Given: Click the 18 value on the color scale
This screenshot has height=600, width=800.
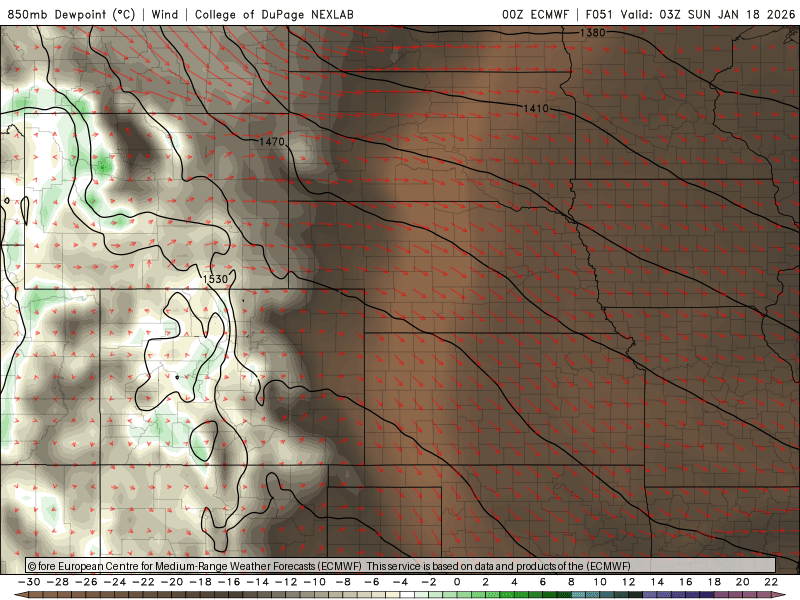Looking at the screenshot, I should pyautogui.click(x=714, y=582).
